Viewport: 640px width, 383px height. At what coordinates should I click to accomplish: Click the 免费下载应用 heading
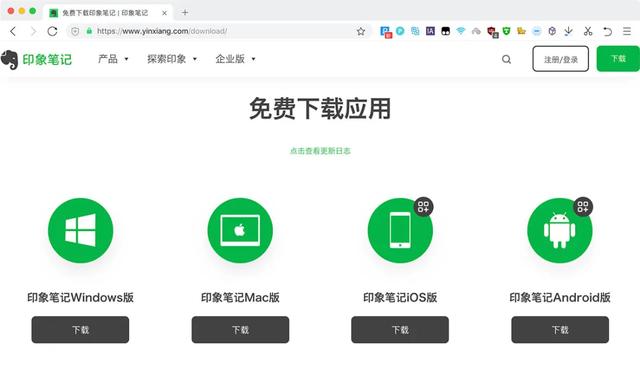click(320, 109)
